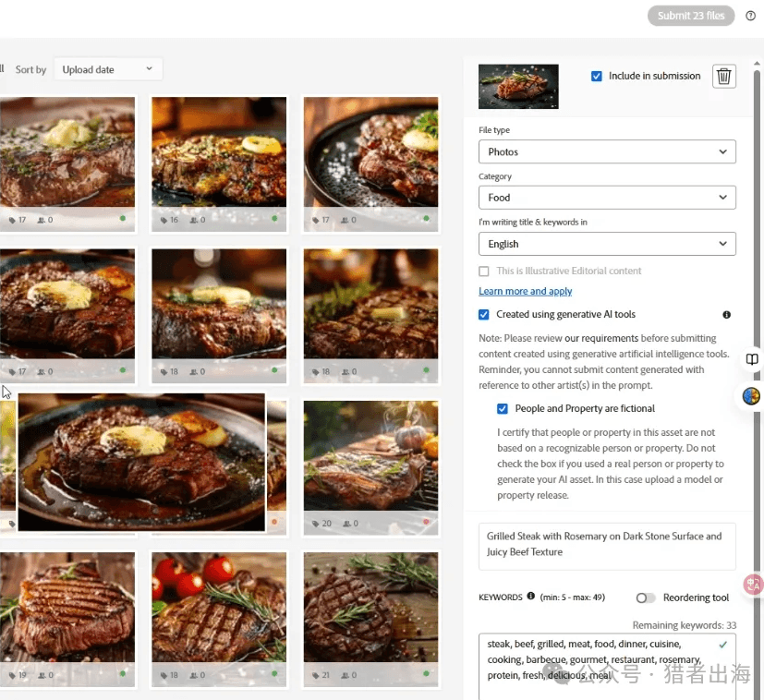
Task: Open Sort by Upload date dropdown
Action: tap(108, 69)
